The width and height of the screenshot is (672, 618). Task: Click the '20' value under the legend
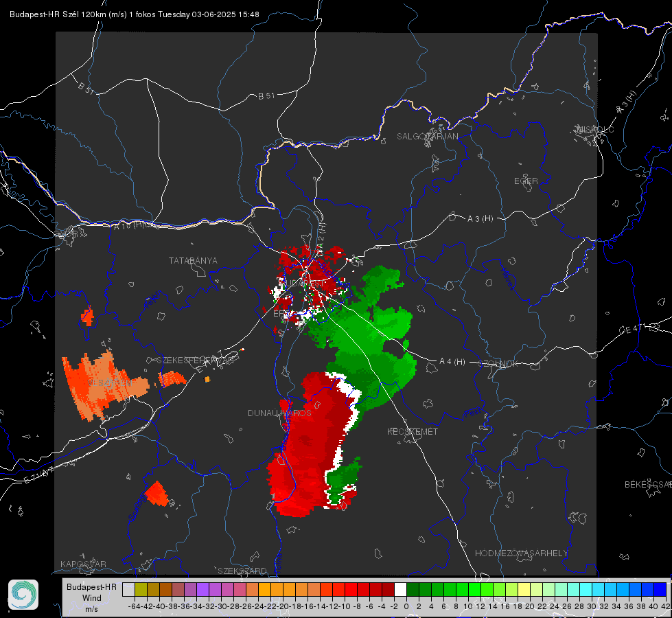point(530,606)
